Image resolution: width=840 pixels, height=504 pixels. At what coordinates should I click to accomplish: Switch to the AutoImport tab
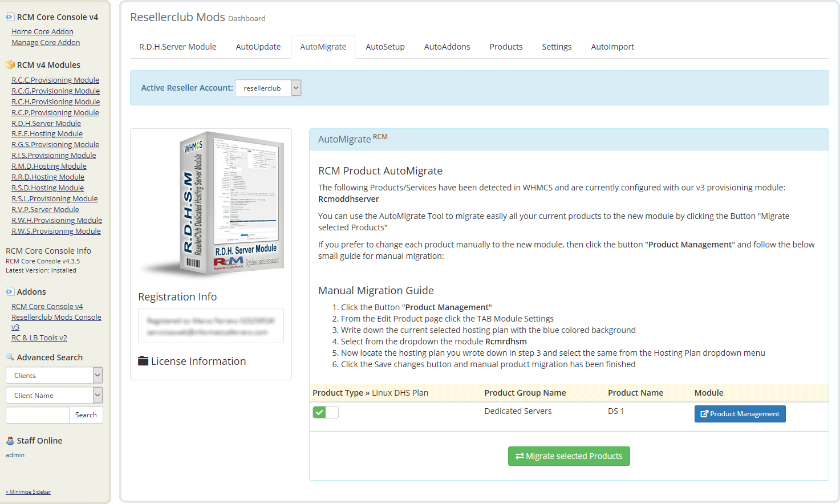pyautogui.click(x=612, y=47)
